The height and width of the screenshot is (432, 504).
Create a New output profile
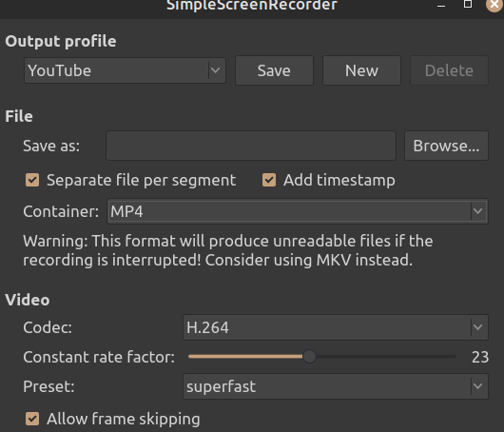point(361,70)
